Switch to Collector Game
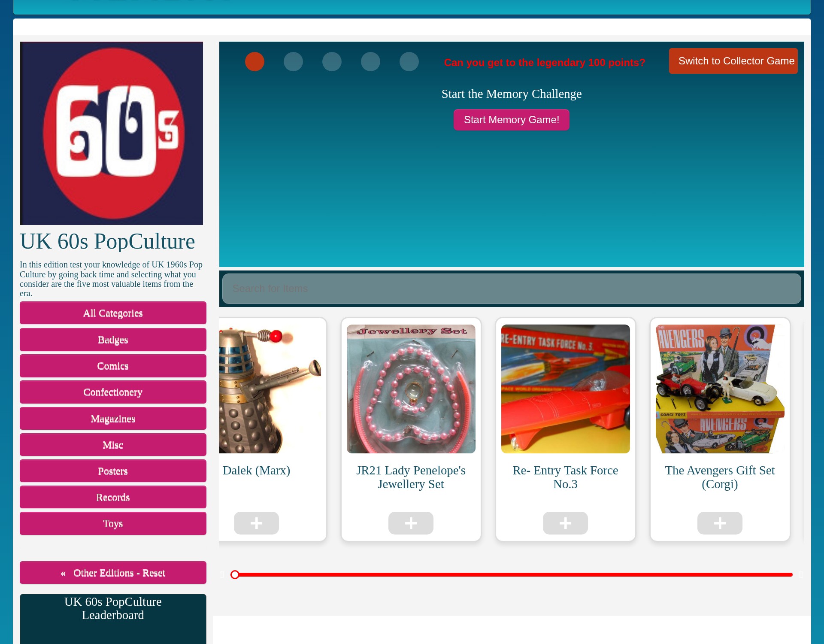 point(733,61)
